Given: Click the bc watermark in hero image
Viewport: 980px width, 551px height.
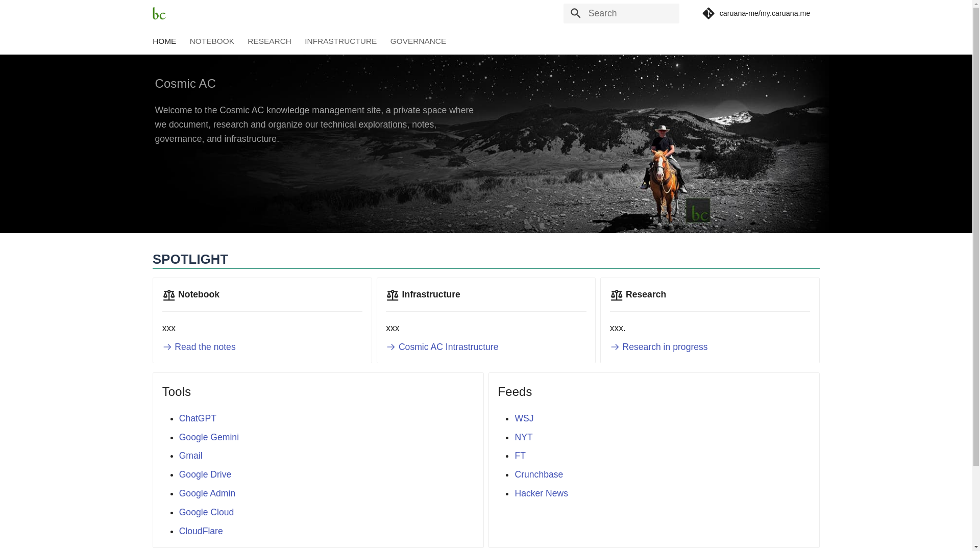Looking at the screenshot, I should point(697,210).
